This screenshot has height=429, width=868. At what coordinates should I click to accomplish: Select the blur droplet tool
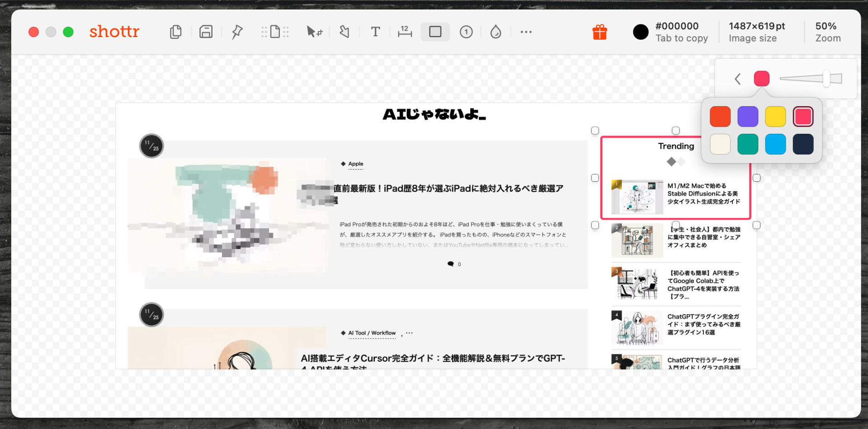(x=495, y=32)
